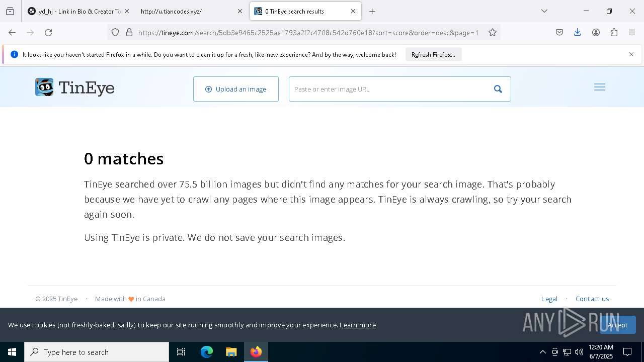The width and height of the screenshot is (644, 362).
Task: Open the Contact us footer link
Action: point(592,299)
